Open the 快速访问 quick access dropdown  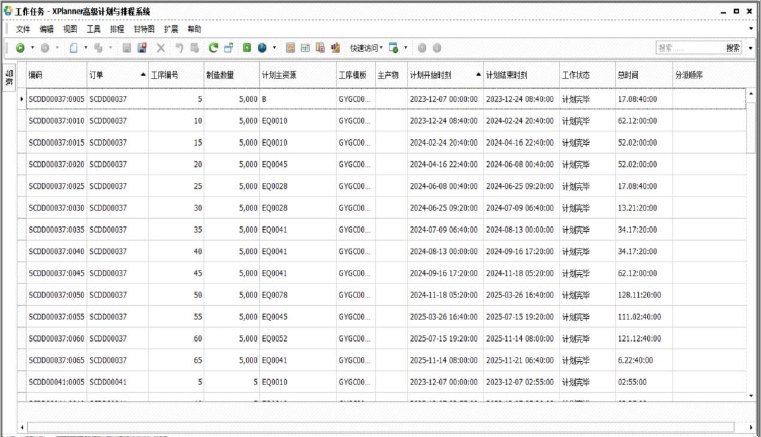pos(366,48)
